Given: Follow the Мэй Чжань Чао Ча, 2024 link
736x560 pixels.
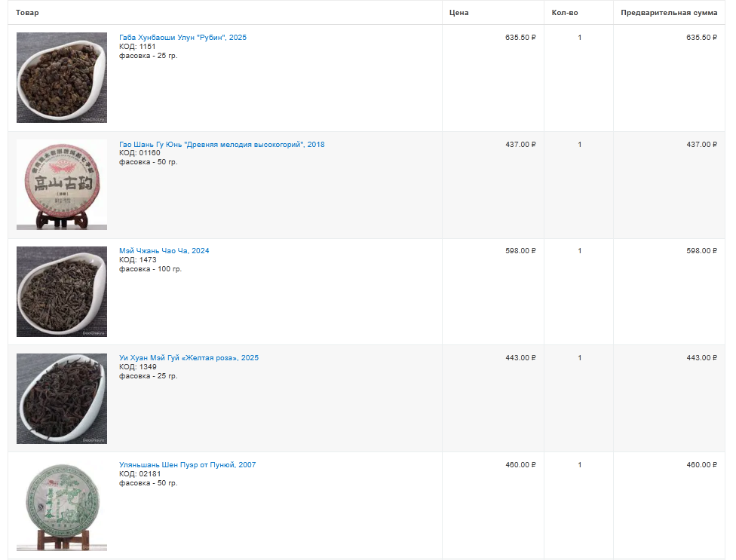Looking at the screenshot, I should pos(164,251).
